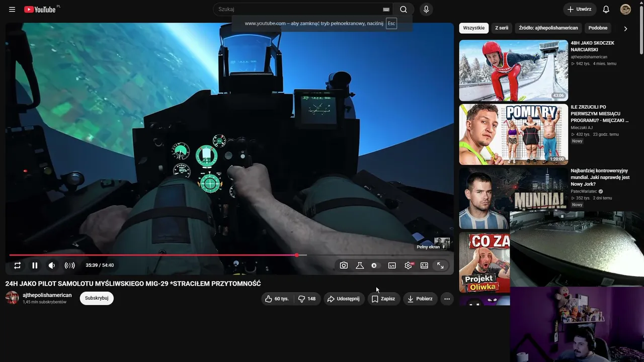This screenshot has width=644, height=362.
Task: Open the 48H JAKO SKOCZEK NARCIARSKI thumbnail
Action: [514, 70]
